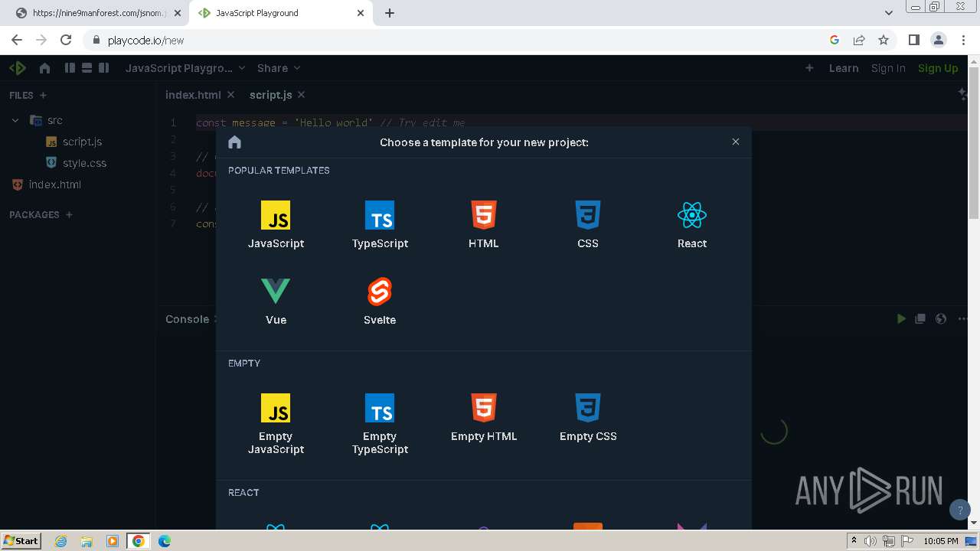Pick the Svelte template
This screenshot has width=980, height=551.
pos(380,301)
